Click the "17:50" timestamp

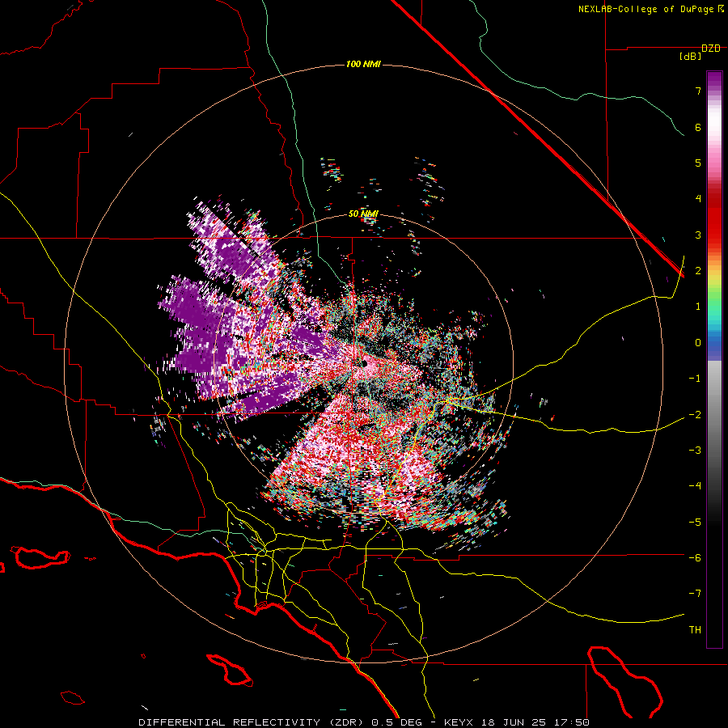click(570, 722)
